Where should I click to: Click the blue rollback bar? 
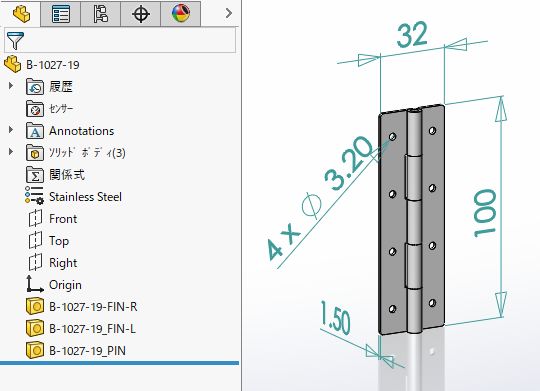(119, 363)
